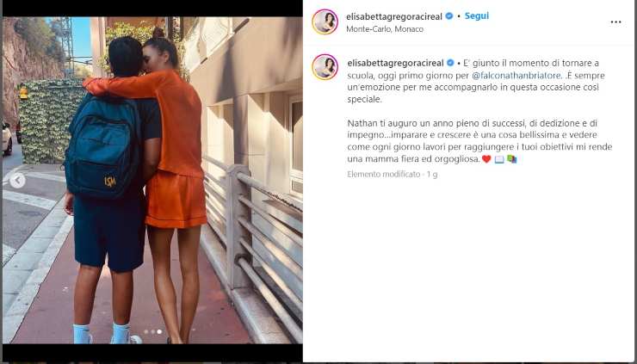The height and width of the screenshot is (364, 637).
Task: Open elisabettagregoracireal username in post header
Action: point(394,16)
